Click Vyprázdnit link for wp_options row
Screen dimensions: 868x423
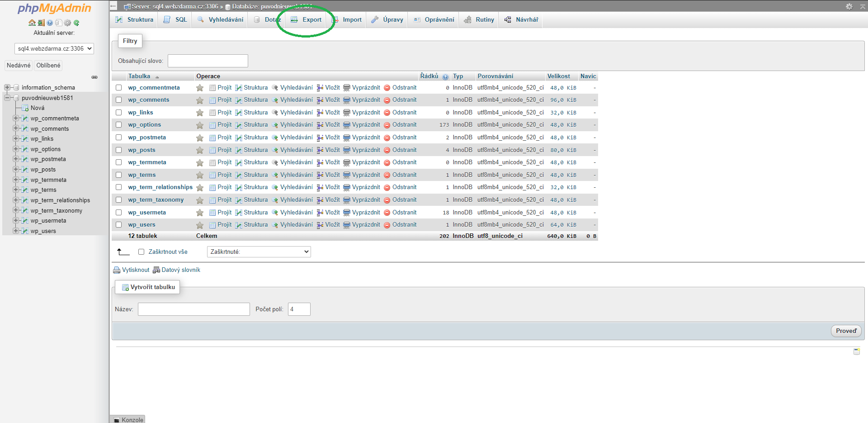click(x=366, y=125)
